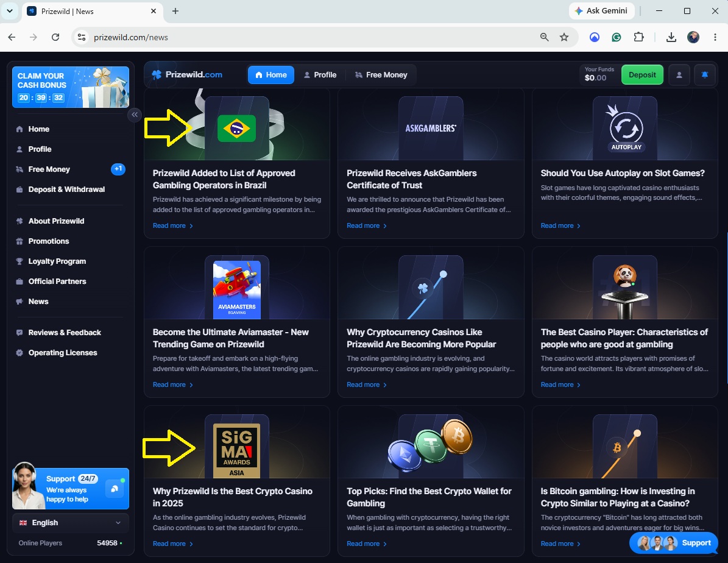
Task: Click Read more under Aviamaster article
Action: [173, 384]
